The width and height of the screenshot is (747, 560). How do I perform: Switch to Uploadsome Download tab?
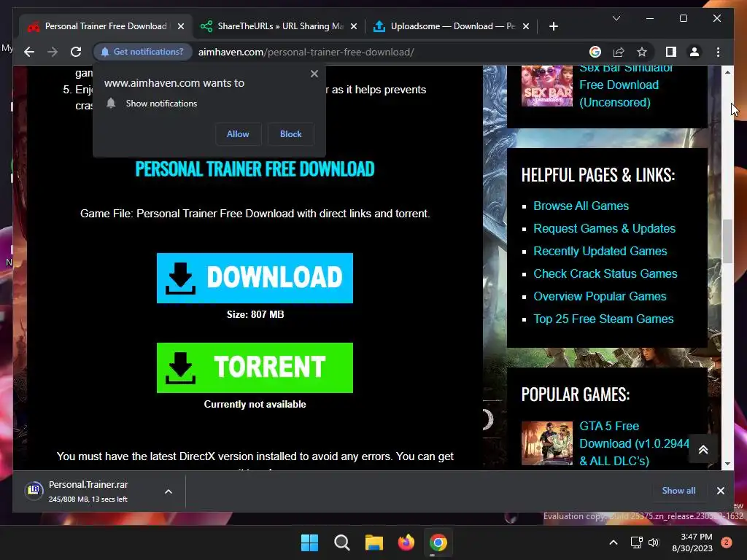(x=452, y=26)
